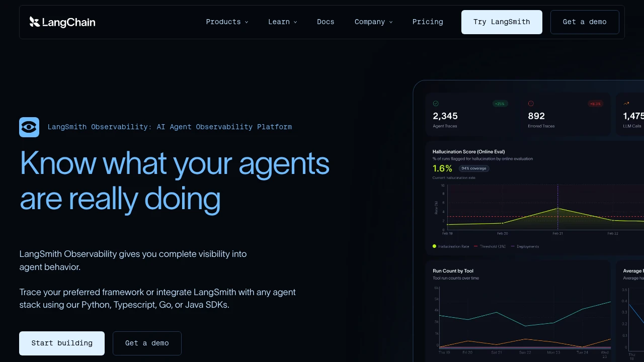Click the Sun 22 label on Run Count chart

tap(525, 352)
